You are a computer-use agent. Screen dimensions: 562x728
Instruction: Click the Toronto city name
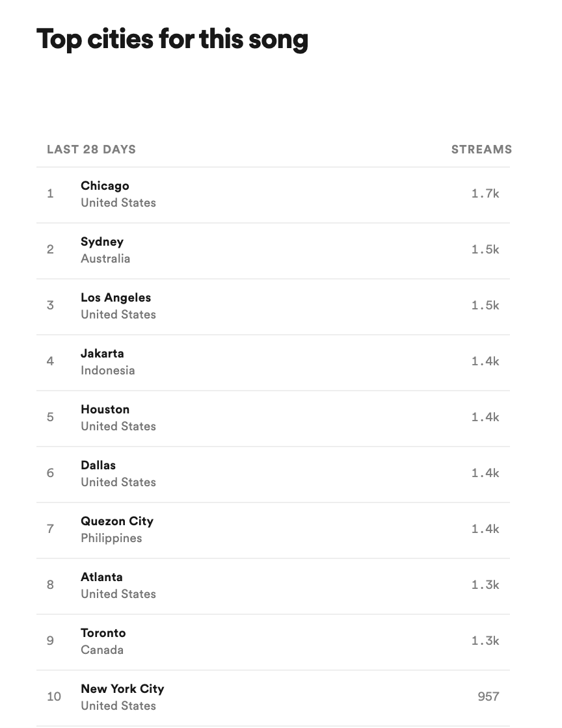point(103,633)
